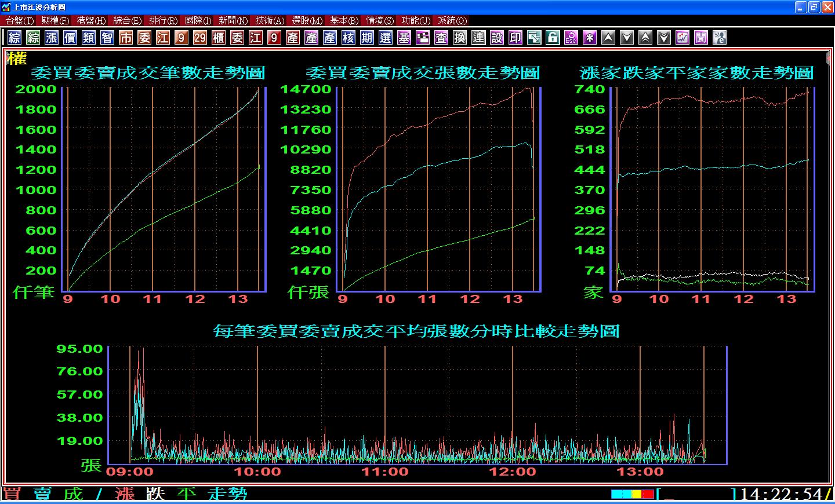Open the 系統(O) menu
This screenshot has height=504, width=835.
tap(452, 20)
